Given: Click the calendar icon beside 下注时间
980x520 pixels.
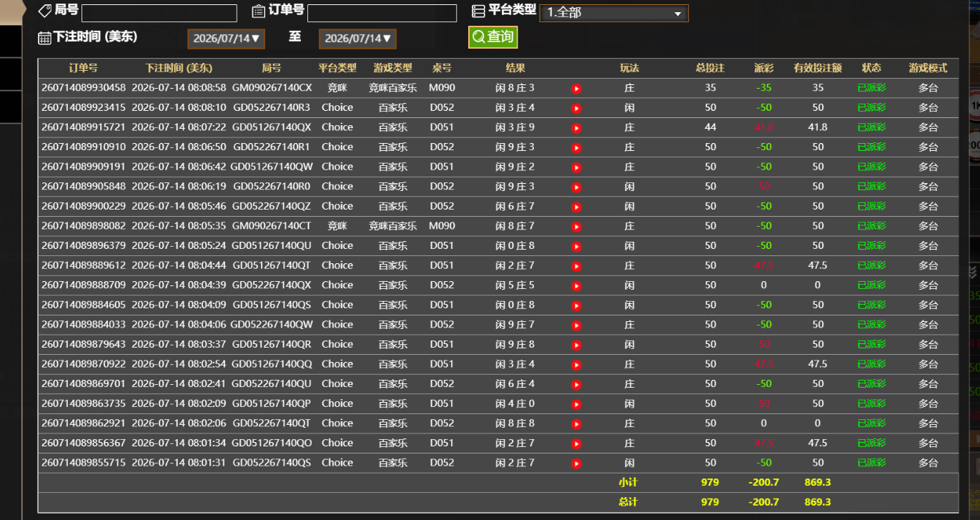Looking at the screenshot, I should (44, 38).
